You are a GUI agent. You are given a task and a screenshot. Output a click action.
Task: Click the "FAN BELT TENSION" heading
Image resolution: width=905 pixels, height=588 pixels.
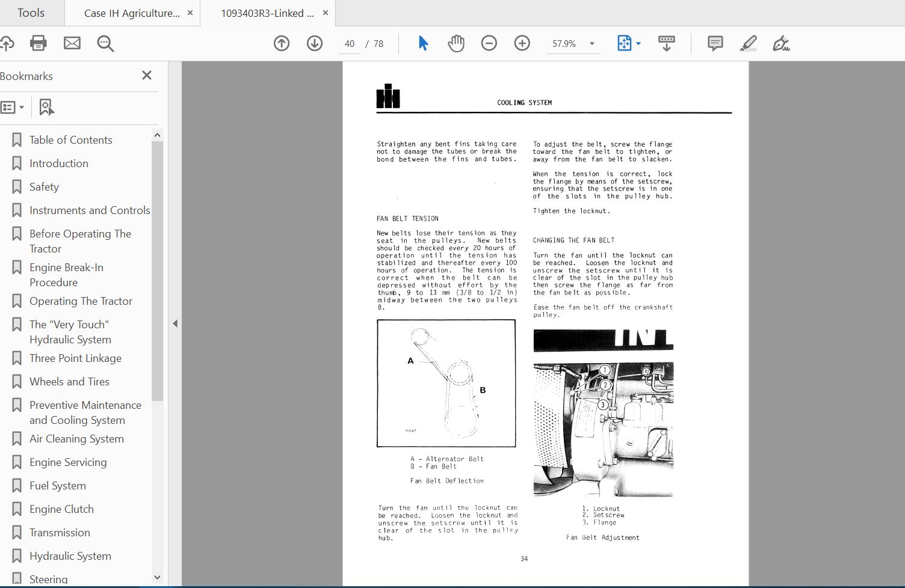click(x=407, y=218)
